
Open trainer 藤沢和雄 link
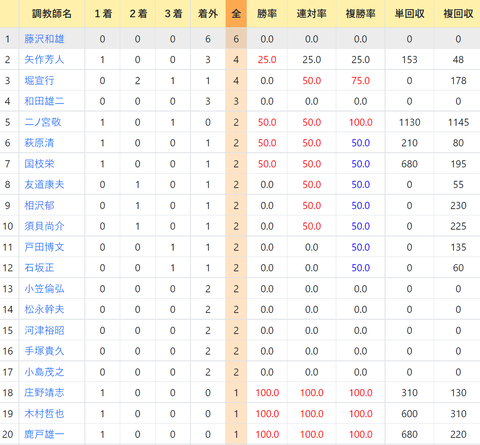tap(44, 39)
